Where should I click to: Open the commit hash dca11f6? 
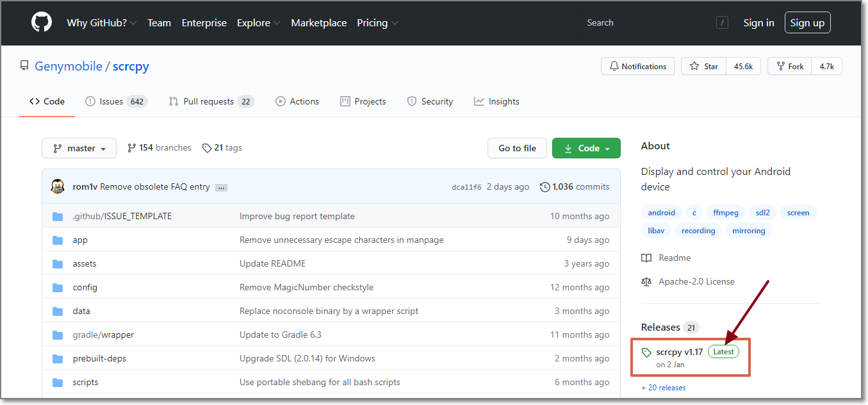466,187
